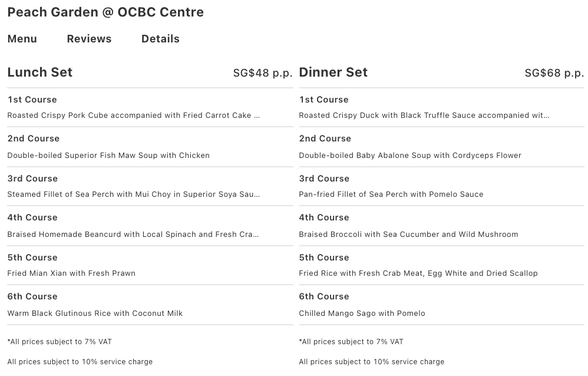This screenshot has height=376, width=588.
Task: Click the Dinner Set heading
Action: pyautogui.click(x=333, y=72)
